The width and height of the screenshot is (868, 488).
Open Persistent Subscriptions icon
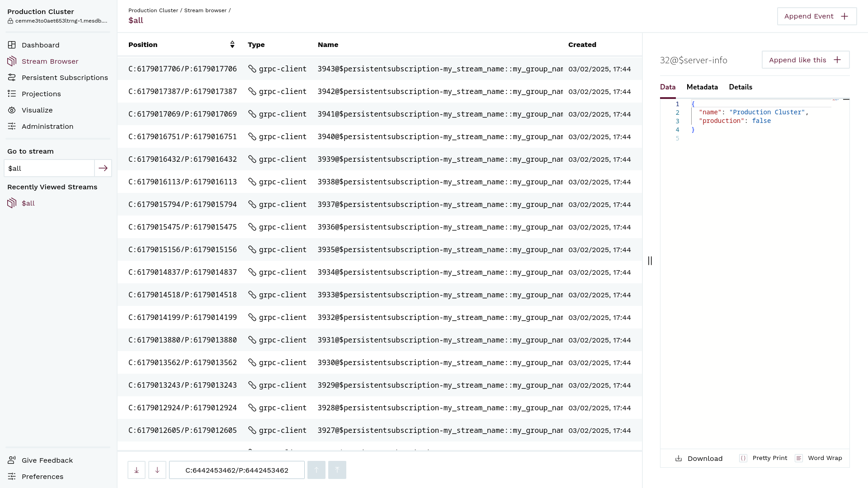point(12,78)
